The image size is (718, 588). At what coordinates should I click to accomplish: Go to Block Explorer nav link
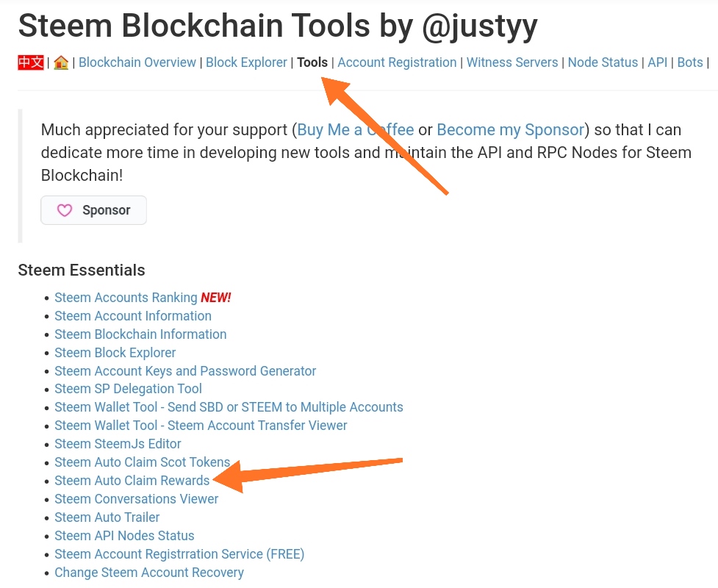click(246, 62)
